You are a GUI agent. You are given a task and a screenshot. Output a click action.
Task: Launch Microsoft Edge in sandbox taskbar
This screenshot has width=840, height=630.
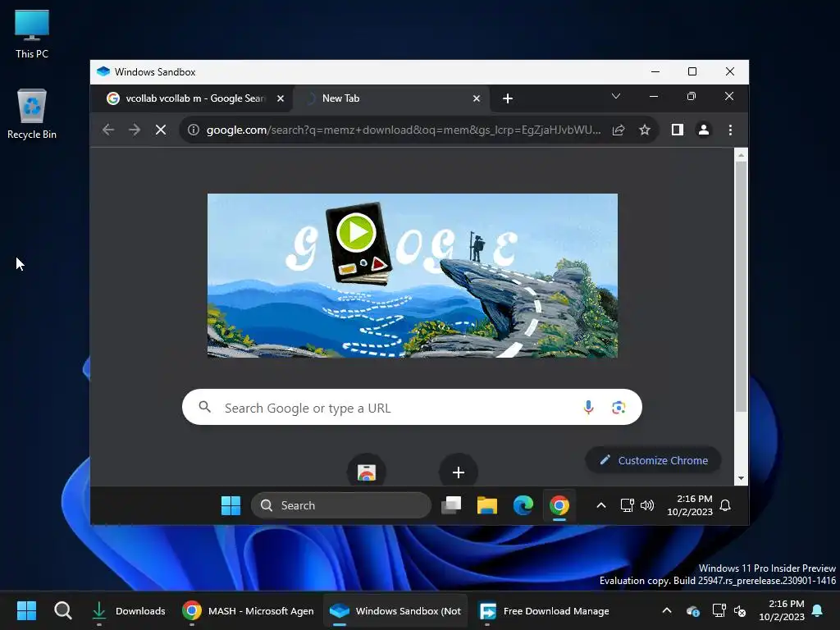click(x=523, y=505)
